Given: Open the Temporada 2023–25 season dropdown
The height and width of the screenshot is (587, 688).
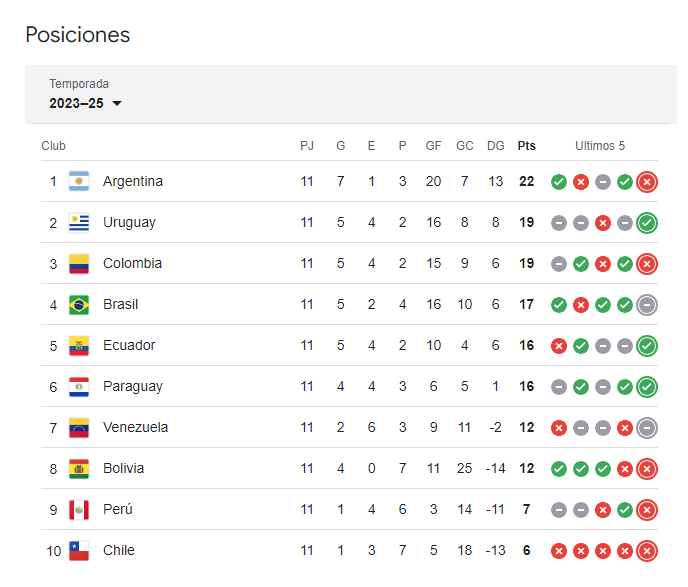Looking at the screenshot, I should tap(86, 103).
